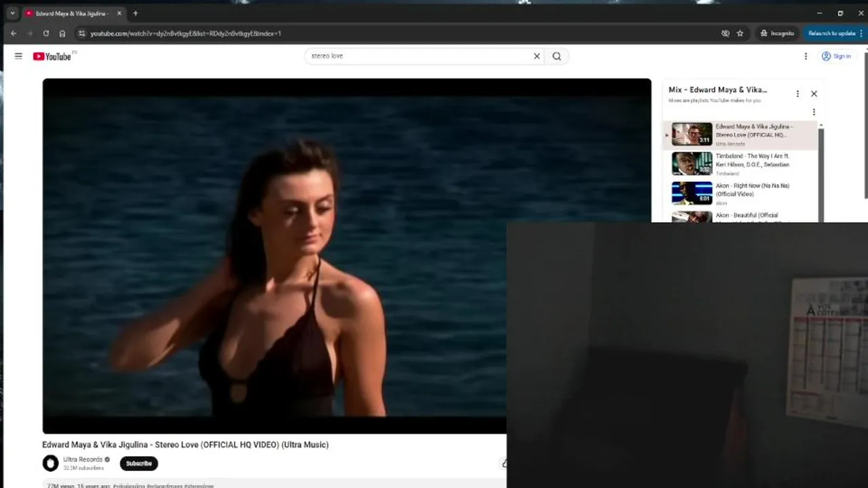Viewport: 868px width, 488px height.
Task: Open the second three-dot menu below Mix header
Action: coord(814,112)
